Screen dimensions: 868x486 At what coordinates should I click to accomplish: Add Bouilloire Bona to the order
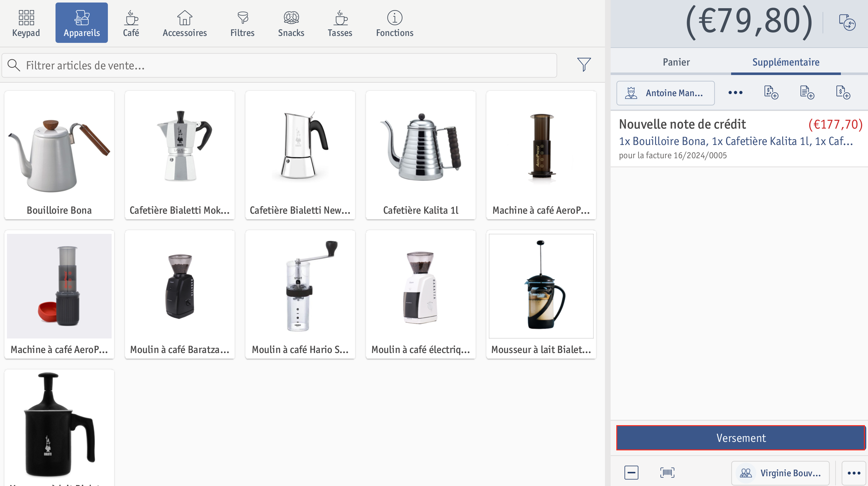(x=59, y=155)
